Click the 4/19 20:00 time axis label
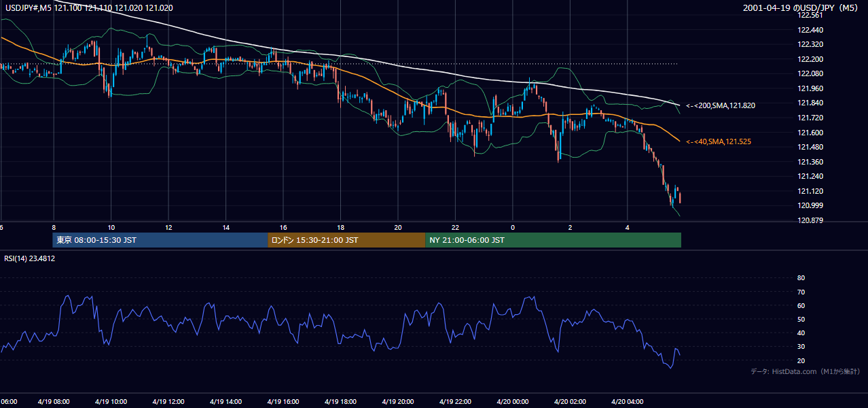Screen dimensions: 868x408 [x=397, y=402]
